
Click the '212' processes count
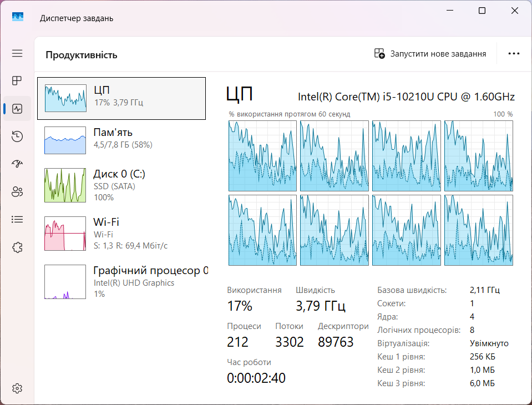[x=237, y=342]
